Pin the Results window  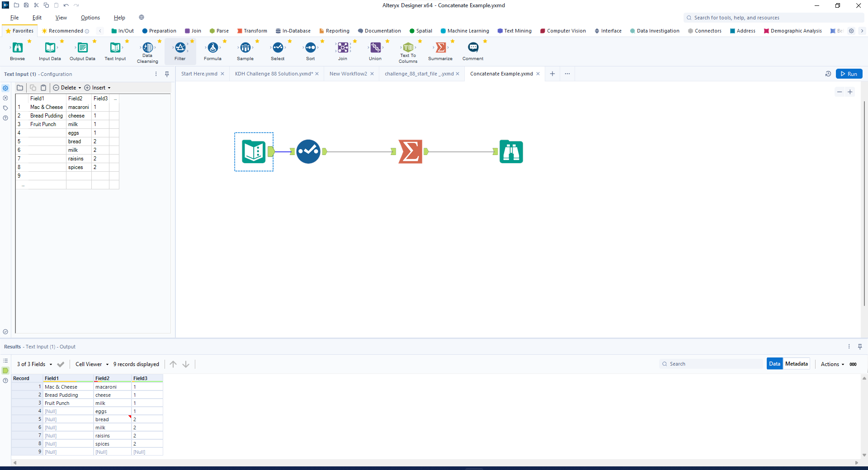860,347
